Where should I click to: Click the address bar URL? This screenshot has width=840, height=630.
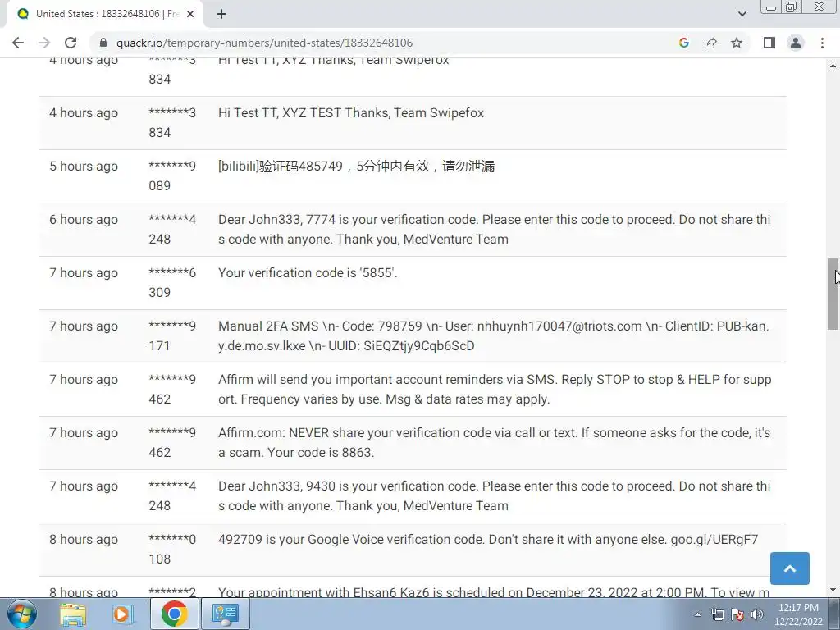click(265, 43)
